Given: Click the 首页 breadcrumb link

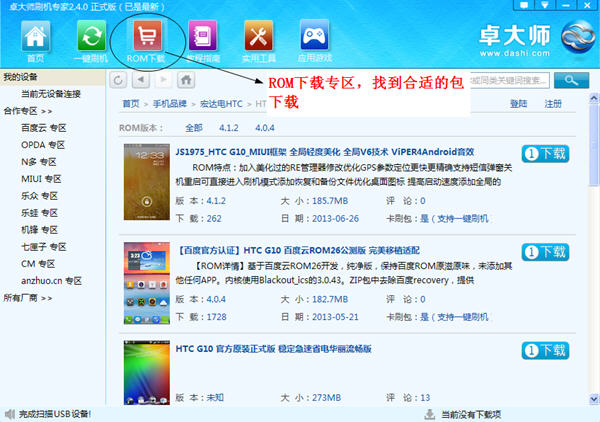Looking at the screenshot, I should 131,104.
